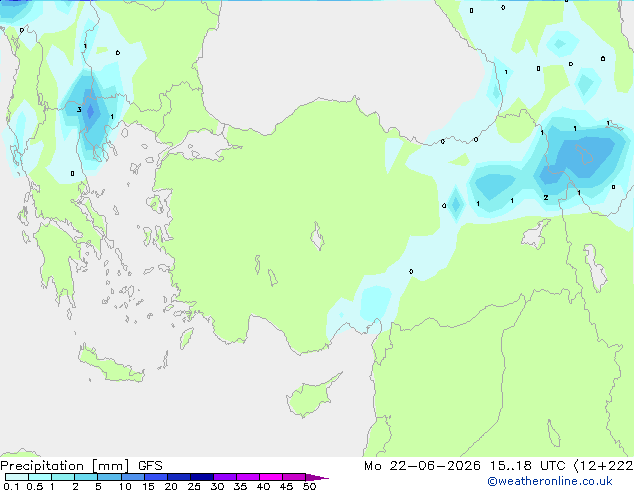634x490 pixels.
Task: Click the 10–15 mm legend color box
Action: [132, 477]
